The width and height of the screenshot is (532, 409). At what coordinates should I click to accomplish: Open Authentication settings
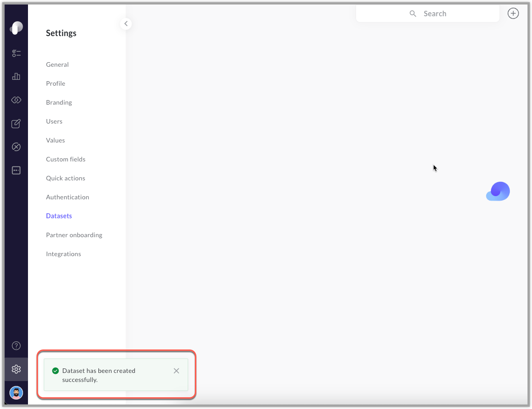point(68,197)
